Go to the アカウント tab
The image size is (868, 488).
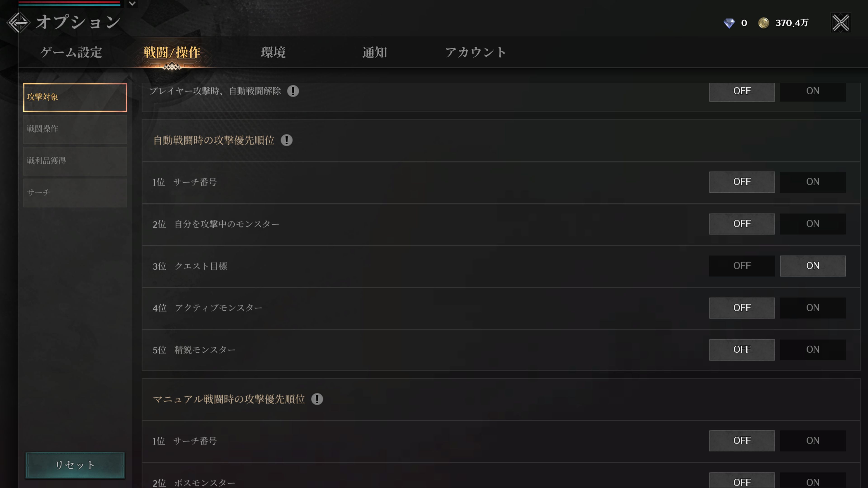(475, 53)
